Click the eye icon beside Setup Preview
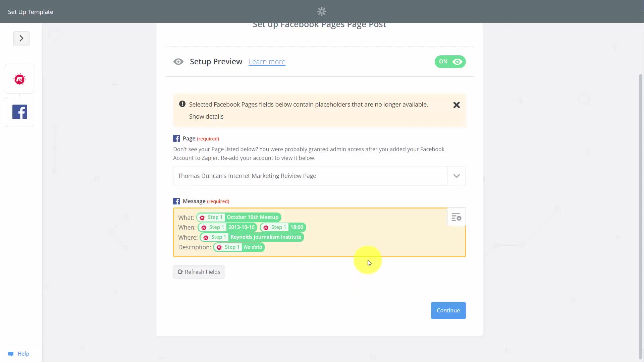The width and height of the screenshot is (644, 362). pos(178,62)
